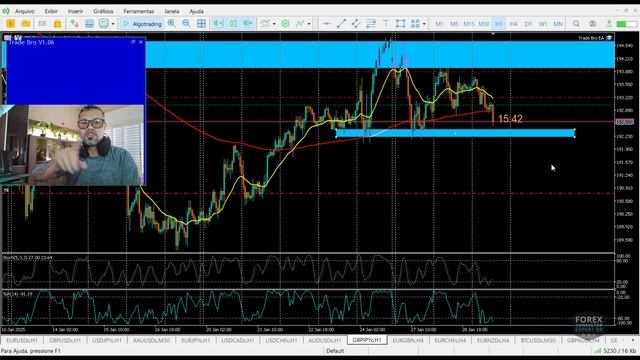Open the Navigator toolbar icon
Viewport: 640px width, 360px height.
tap(58, 24)
